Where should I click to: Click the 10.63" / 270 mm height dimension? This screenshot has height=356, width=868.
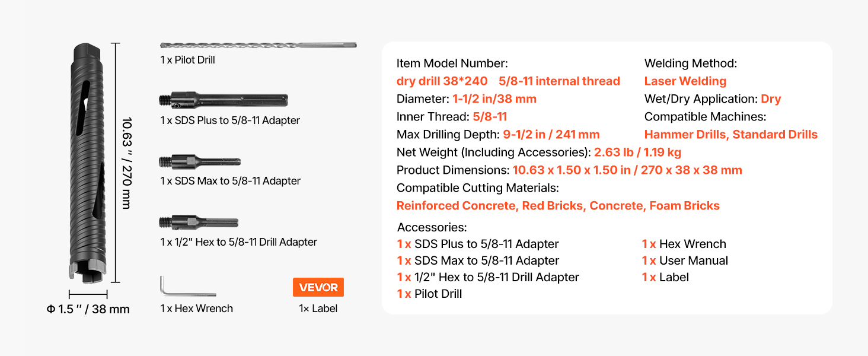click(126, 163)
